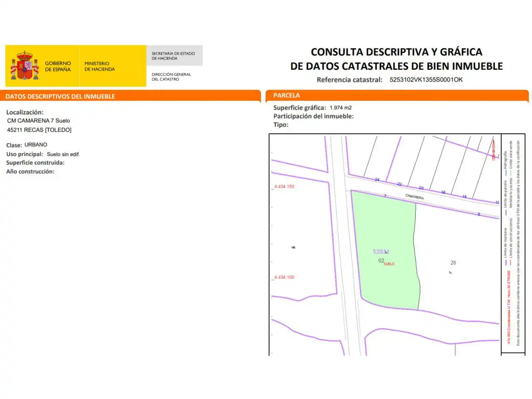
Task: Select the 'MINISTERIO DE HACIENDA' text
Action: (x=99, y=66)
